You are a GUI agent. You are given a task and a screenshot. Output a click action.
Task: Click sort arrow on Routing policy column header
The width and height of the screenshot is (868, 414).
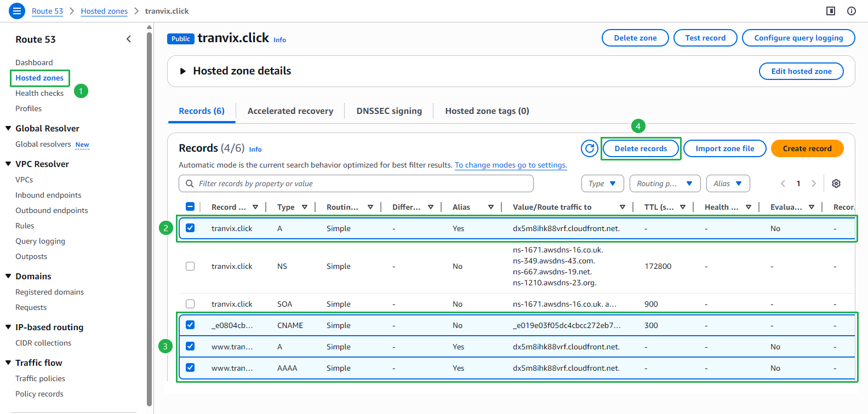click(x=370, y=207)
